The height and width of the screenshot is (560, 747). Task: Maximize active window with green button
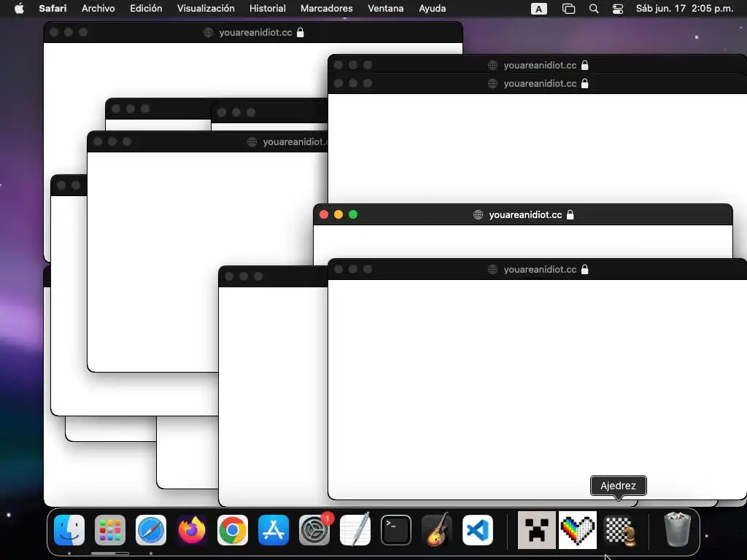[x=353, y=215]
